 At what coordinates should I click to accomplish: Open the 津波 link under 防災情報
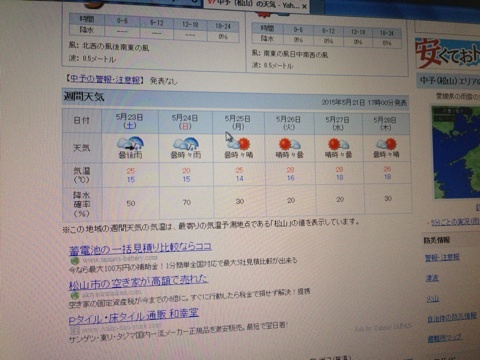(x=432, y=278)
